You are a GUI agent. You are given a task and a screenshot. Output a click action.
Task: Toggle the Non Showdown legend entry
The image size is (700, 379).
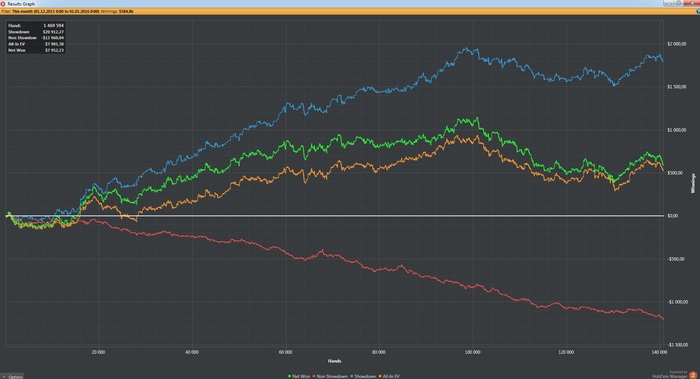330,376
